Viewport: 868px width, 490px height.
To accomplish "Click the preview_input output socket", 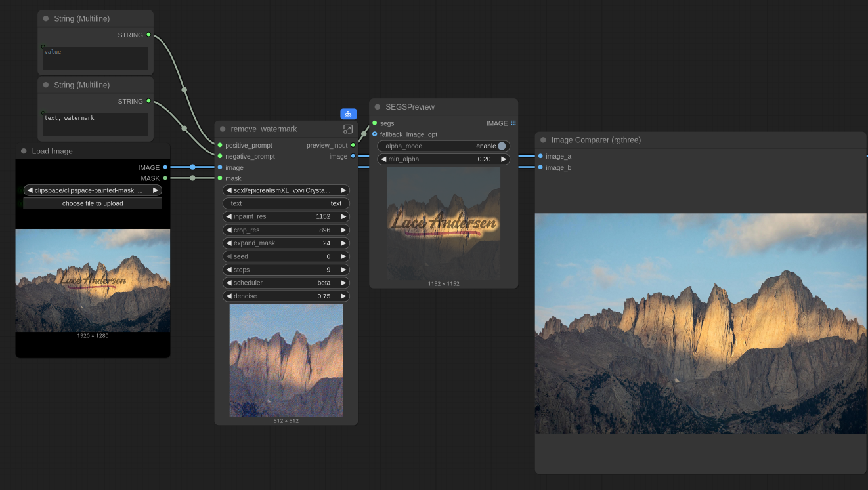I will (x=353, y=145).
